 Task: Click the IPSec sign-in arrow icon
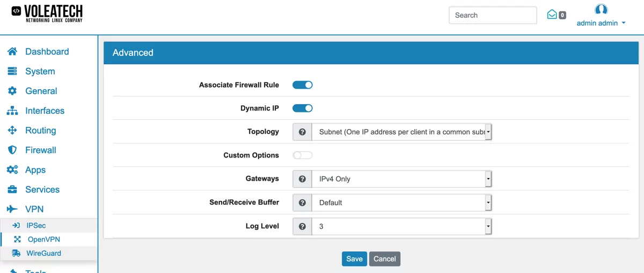[x=16, y=226]
